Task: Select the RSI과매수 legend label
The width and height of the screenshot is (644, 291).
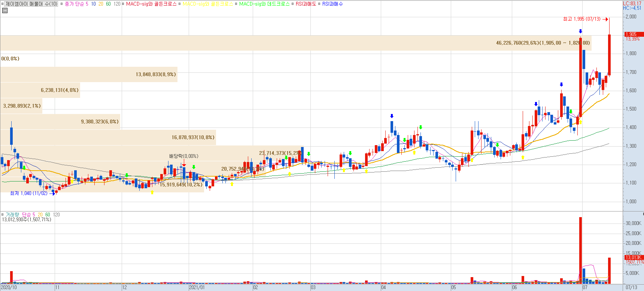Action: (332, 4)
